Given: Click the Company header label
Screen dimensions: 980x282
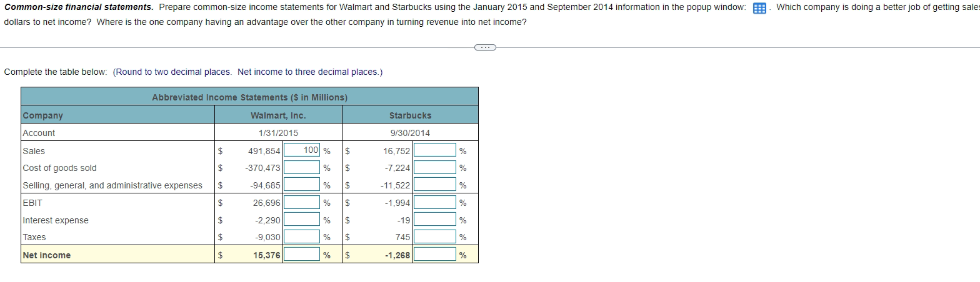Looking at the screenshot, I should (x=42, y=115).
